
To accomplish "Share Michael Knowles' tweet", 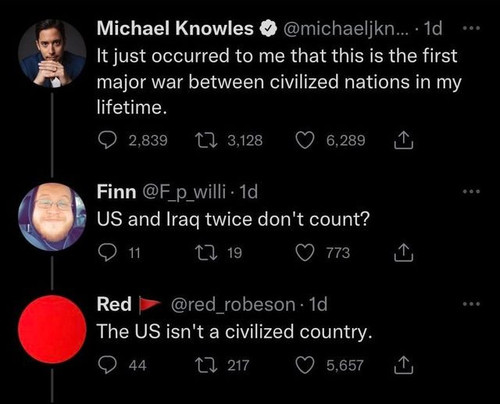I will tap(404, 140).
